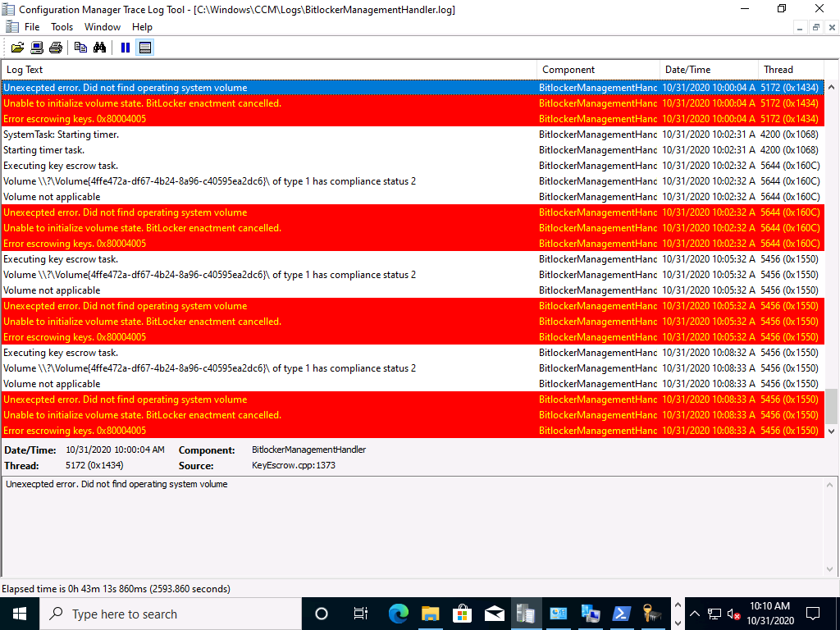The width and height of the screenshot is (840, 630).
Task: Open Microsoft Store from the taskbar
Action: point(463,614)
